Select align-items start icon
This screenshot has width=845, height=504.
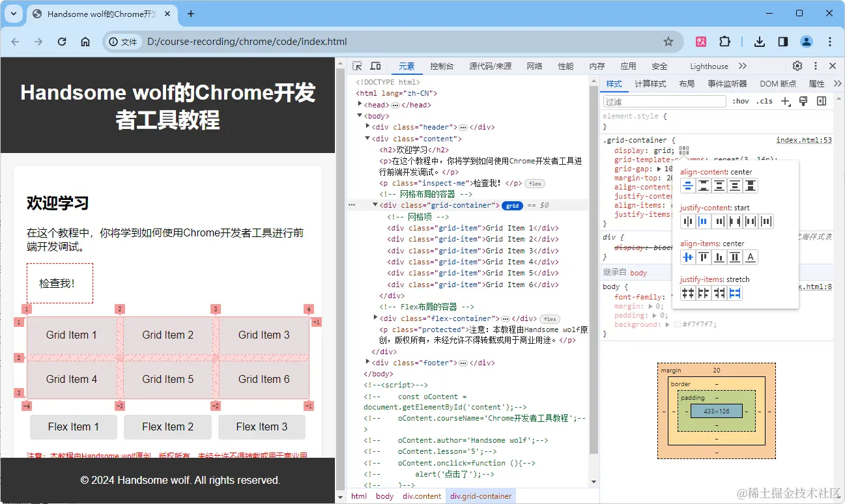tap(704, 257)
